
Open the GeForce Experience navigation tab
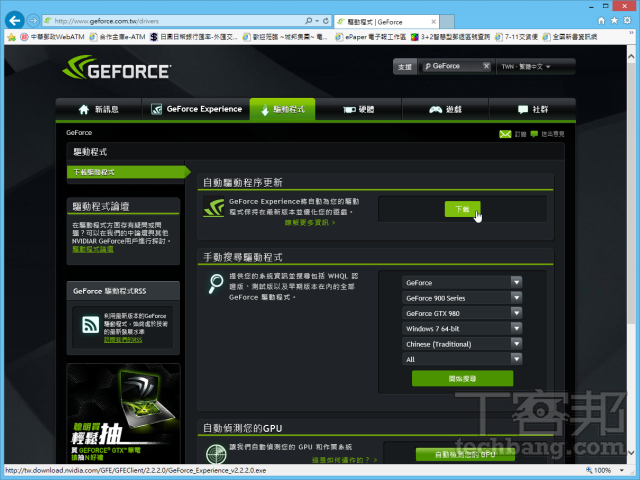(196, 109)
